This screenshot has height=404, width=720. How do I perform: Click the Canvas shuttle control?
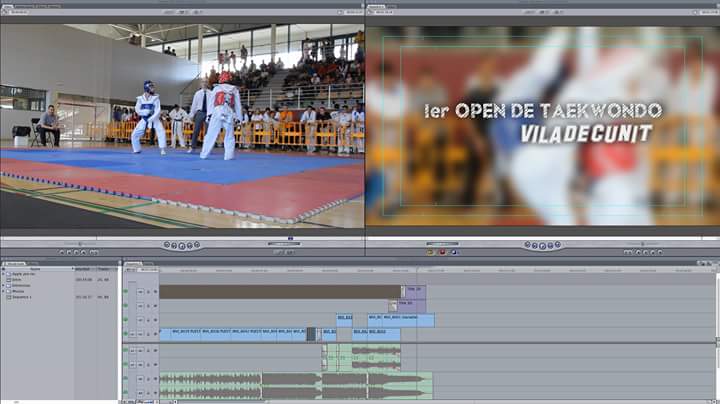642,244
